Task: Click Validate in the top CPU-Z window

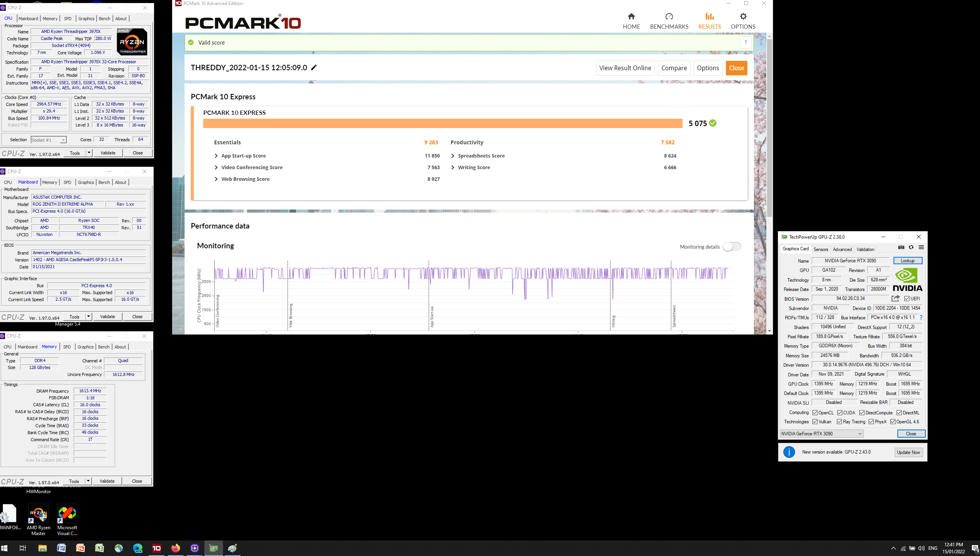Action: (108, 153)
